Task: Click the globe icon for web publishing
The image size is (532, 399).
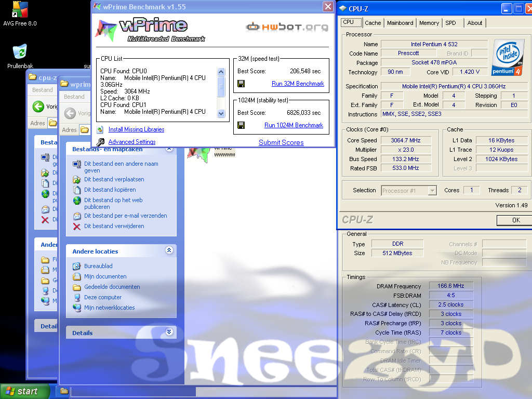Action: tap(77, 200)
